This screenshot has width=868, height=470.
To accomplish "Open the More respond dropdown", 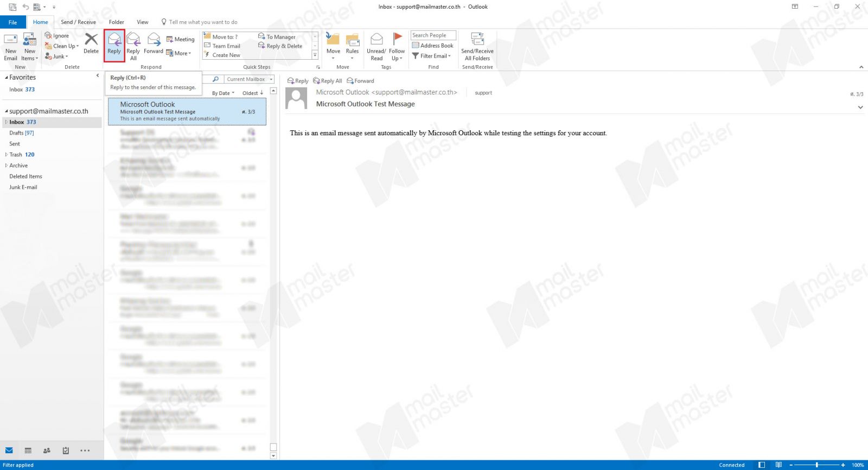I will click(x=179, y=53).
